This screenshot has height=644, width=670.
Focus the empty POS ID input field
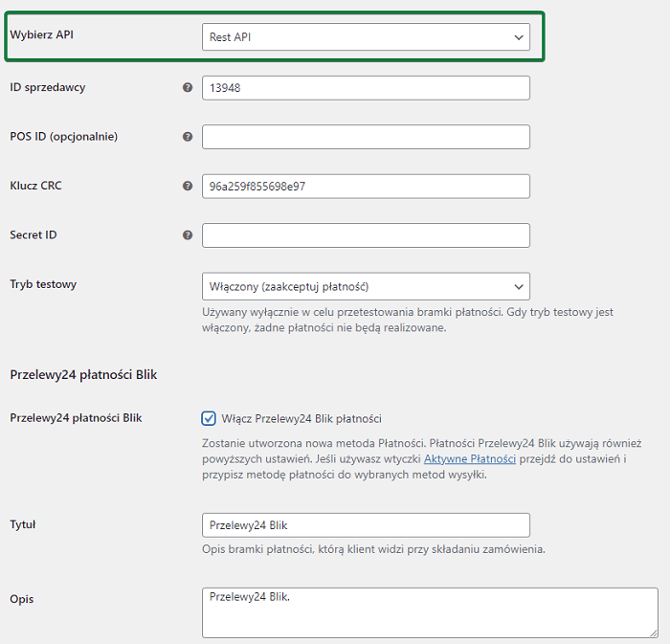[366, 137]
